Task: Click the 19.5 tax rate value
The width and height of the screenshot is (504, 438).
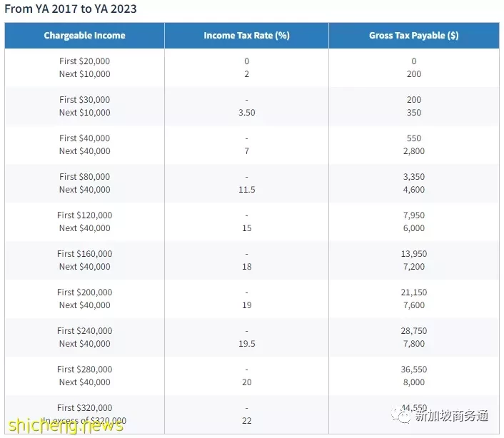Action: 246,344
